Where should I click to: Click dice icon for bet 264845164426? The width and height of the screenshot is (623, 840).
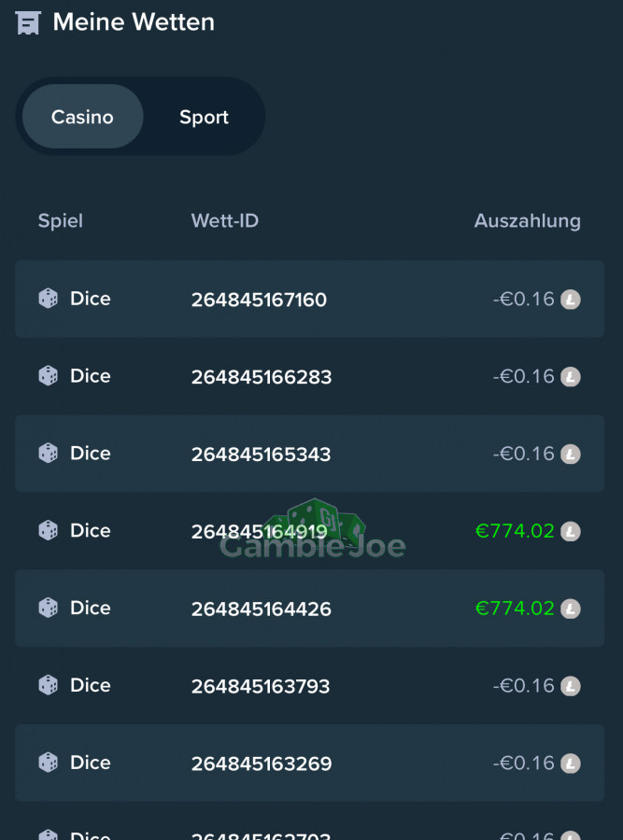(x=49, y=608)
